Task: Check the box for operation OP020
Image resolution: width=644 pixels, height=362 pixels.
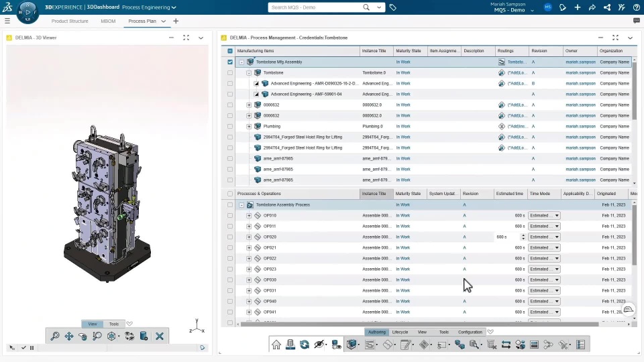Action: point(230,237)
